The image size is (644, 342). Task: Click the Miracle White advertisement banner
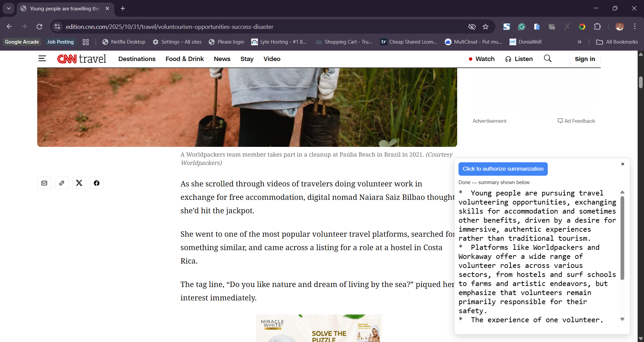[x=319, y=328]
